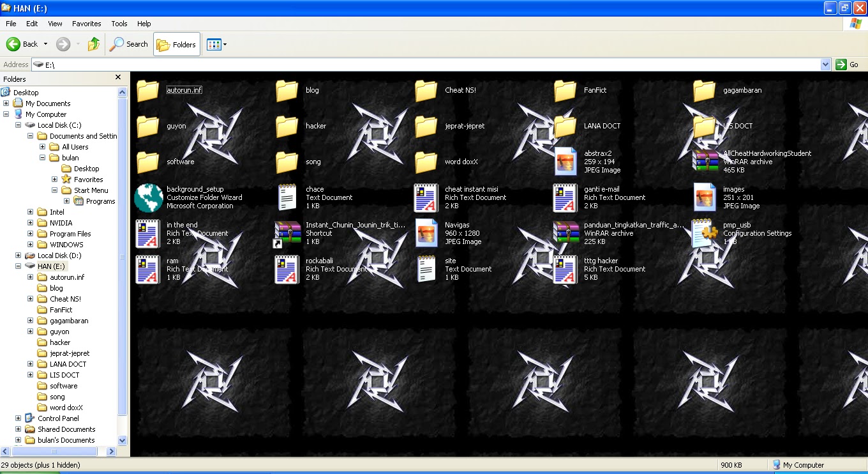Select the cheat instant misi RTF icon
This screenshot has width=868, height=474.
pyautogui.click(x=426, y=197)
